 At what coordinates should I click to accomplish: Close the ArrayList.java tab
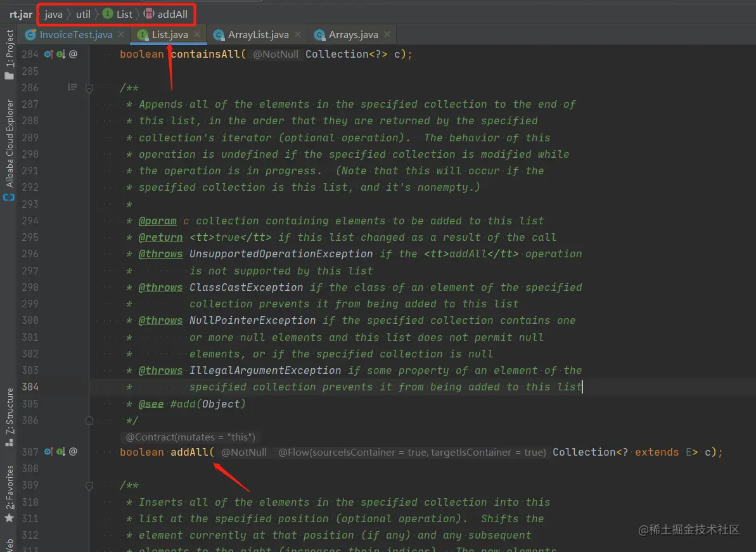pos(297,34)
